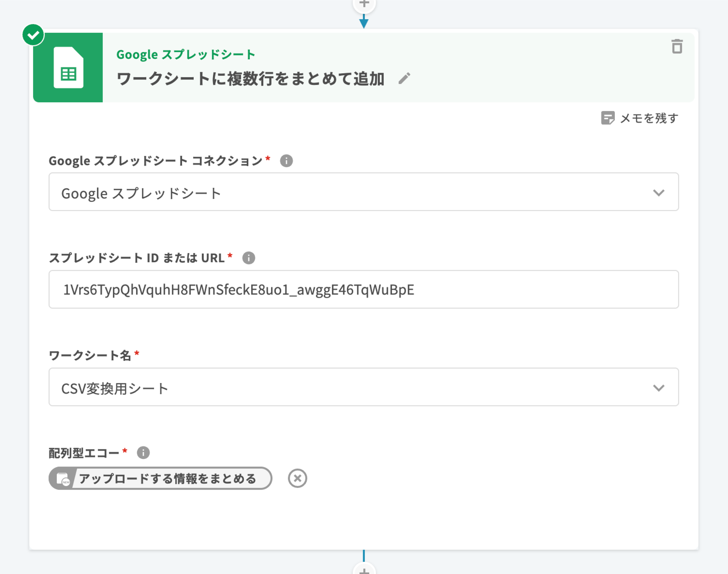Click the メモを残す note icon

[607, 118]
